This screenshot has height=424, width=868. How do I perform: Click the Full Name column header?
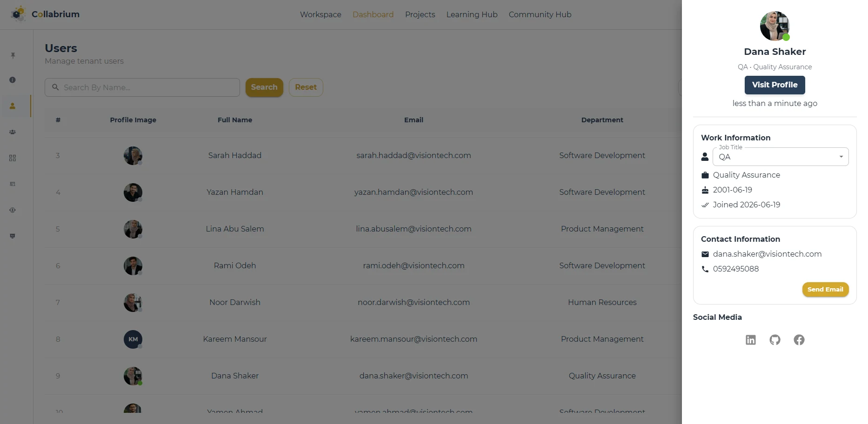[x=235, y=120]
